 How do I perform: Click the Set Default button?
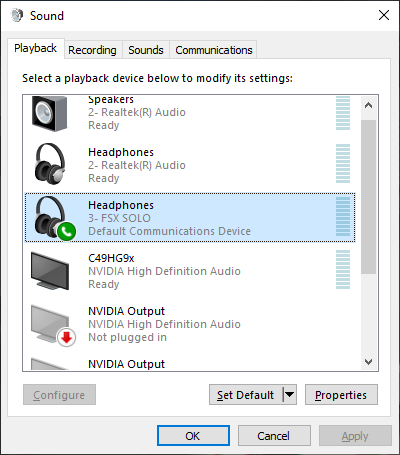246,395
